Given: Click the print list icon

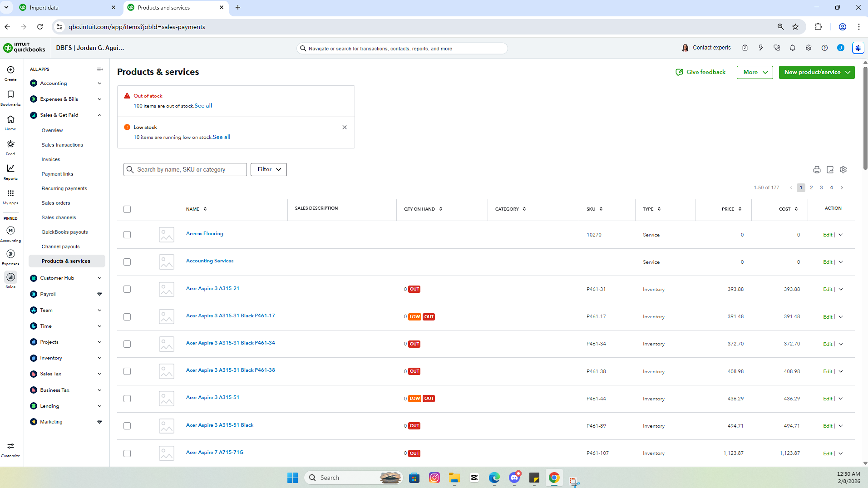Looking at the screenshot, I should point(817,170).
